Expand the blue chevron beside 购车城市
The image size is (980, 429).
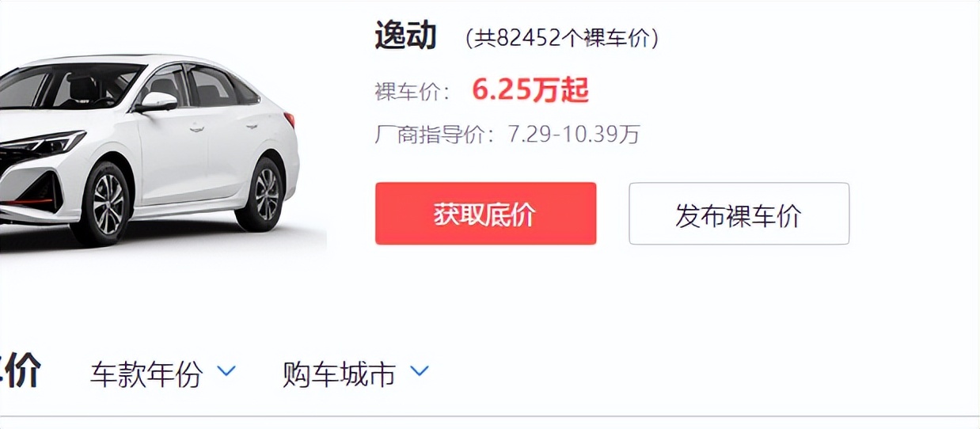(419, 370)
